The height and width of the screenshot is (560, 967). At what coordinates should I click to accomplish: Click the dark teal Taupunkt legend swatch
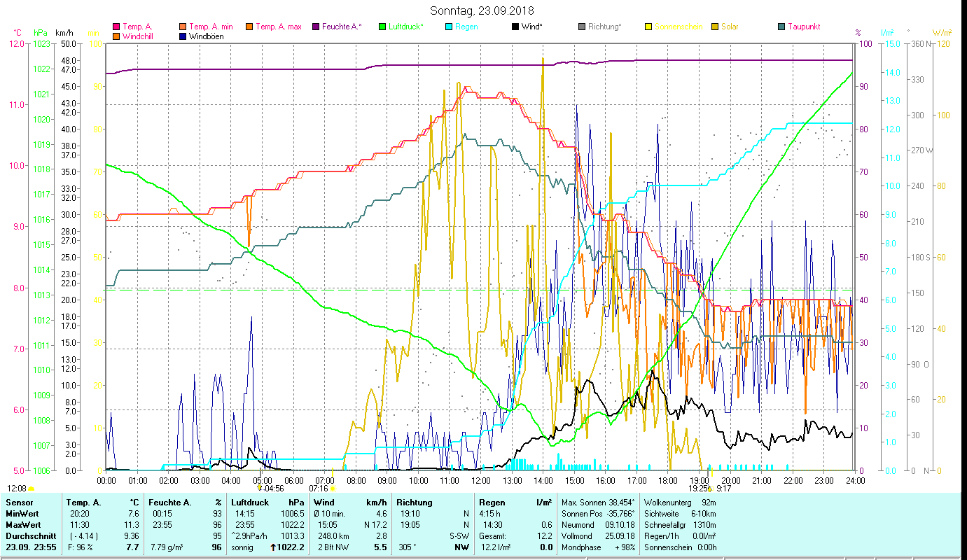tap(781, 27)
